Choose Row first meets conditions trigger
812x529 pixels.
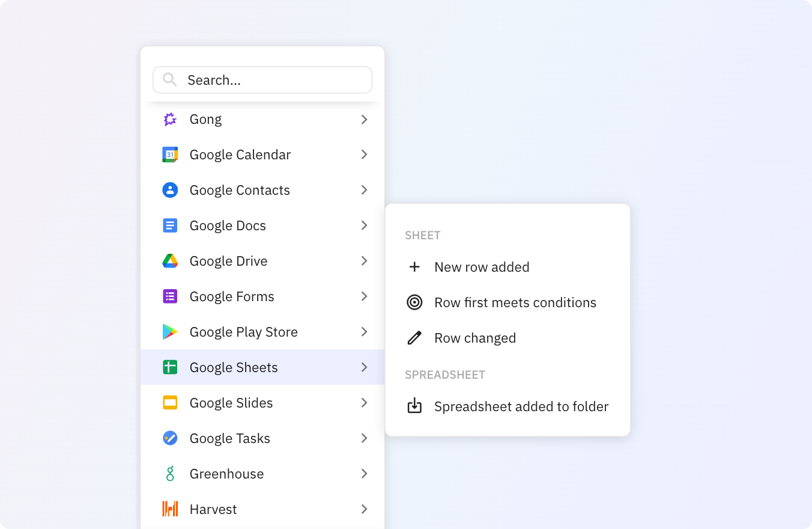pyautogui.click(x=507, y=302)
